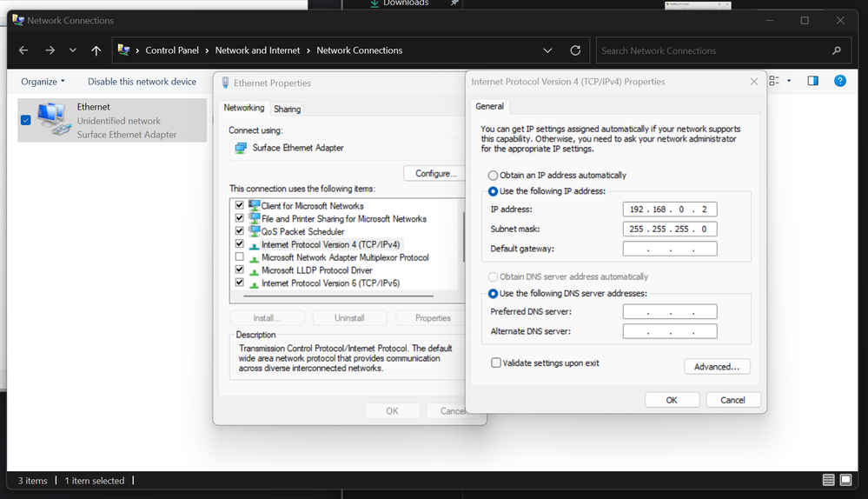The width and height of the screenshot is (868, 499).
Task: Enable Microsoft Network Adapter Multiplexor Protocol
Action: point(240,257)
